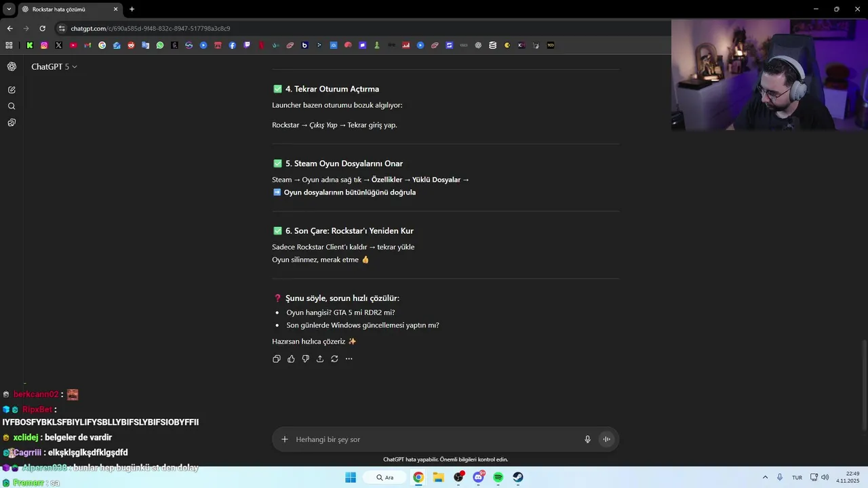Open the YouTube bookmark
Viewport: 868px width, 488px height.
(73, 45)
